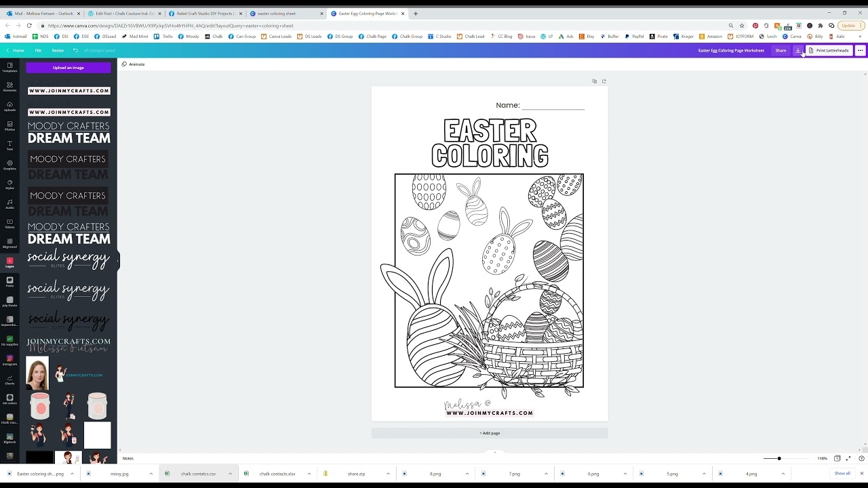Open the File menu
This screenshot has height=488, width=868.
[x=38, y=50]
